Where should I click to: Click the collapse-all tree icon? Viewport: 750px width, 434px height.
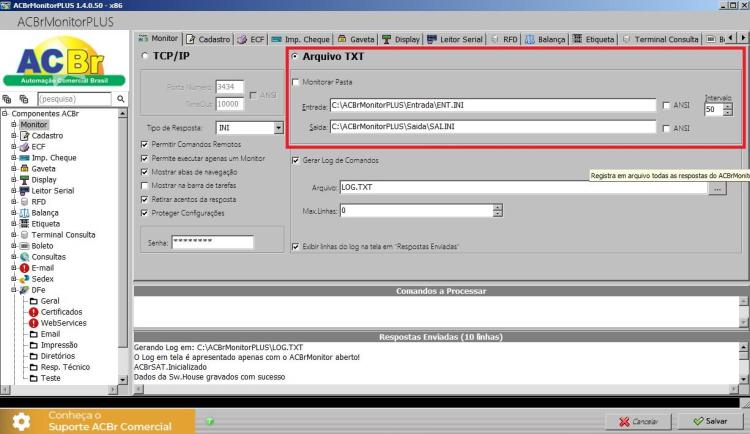click(24, 99)
